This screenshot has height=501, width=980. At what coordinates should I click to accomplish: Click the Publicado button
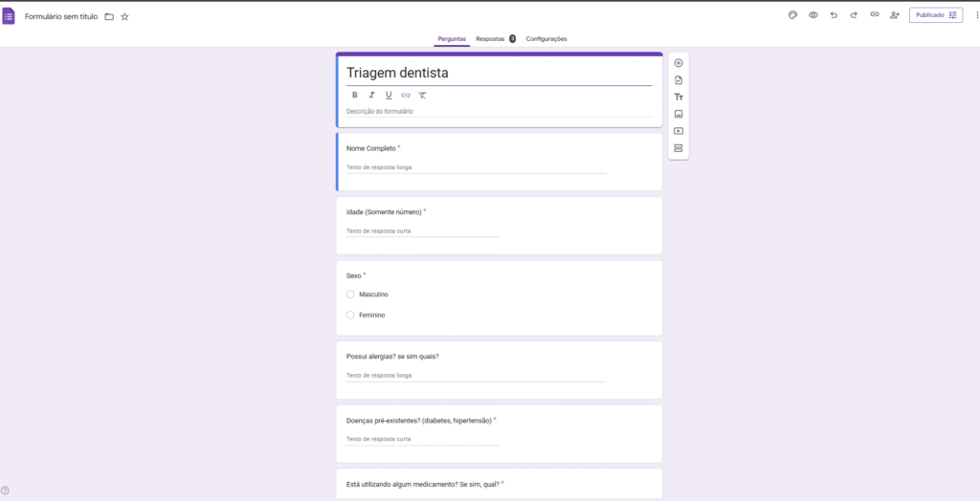click(x=935, y=15)
